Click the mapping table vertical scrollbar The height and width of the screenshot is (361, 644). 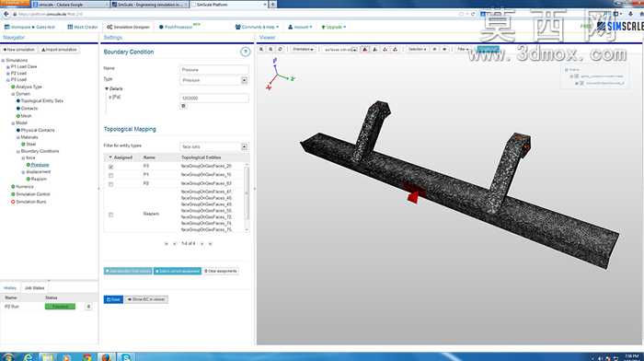(247, 197)
